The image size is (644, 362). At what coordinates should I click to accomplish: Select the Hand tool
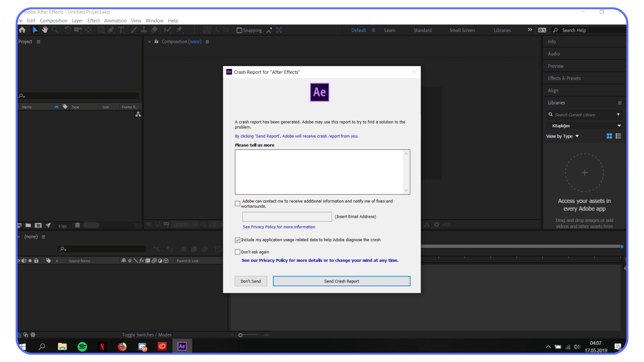[x=45, y=29]
